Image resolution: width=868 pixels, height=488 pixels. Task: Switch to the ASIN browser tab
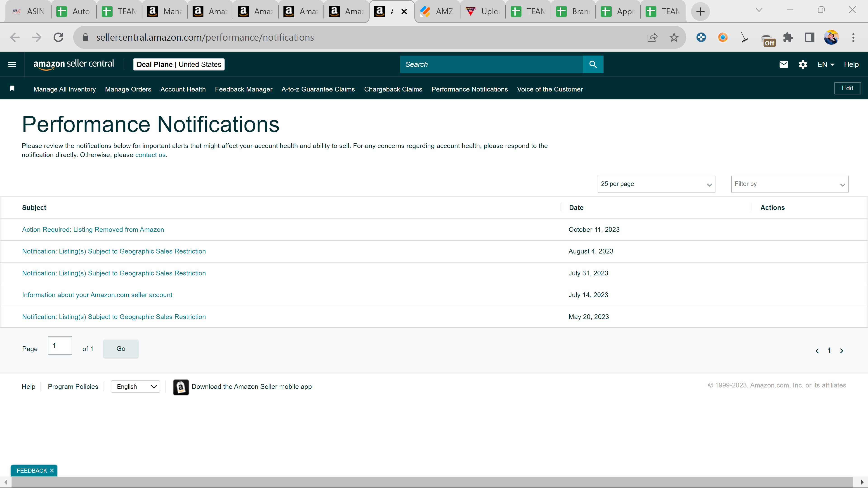[x=28, y=12]
